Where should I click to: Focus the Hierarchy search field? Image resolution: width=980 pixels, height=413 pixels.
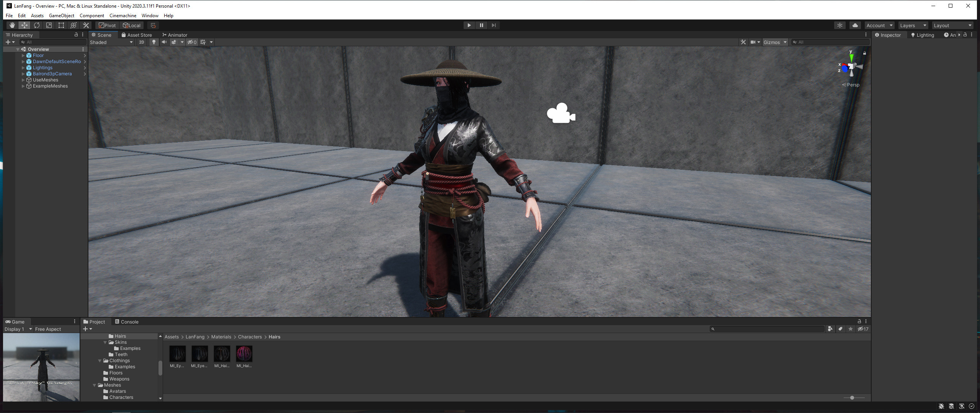pos(53,42)
